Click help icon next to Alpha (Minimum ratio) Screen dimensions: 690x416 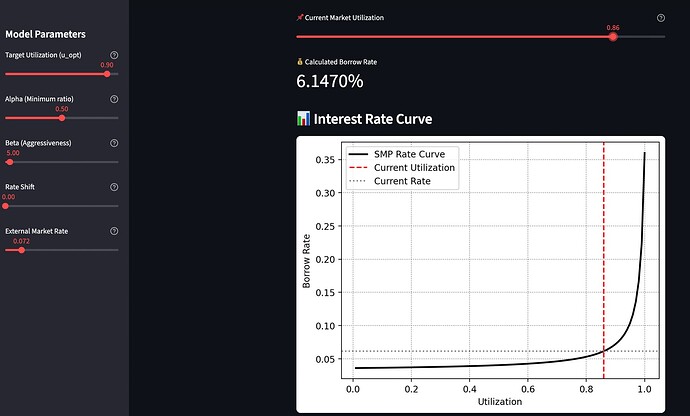[x=114, y=100]
